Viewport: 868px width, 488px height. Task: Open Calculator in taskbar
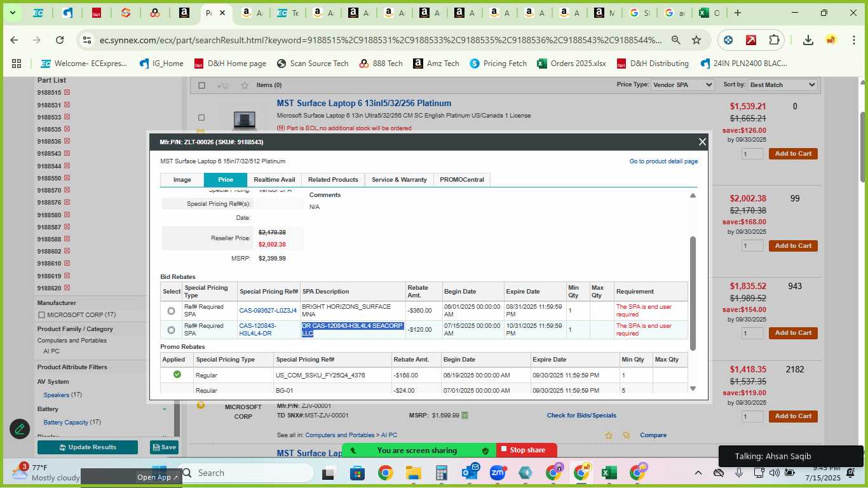click(442, 473)
